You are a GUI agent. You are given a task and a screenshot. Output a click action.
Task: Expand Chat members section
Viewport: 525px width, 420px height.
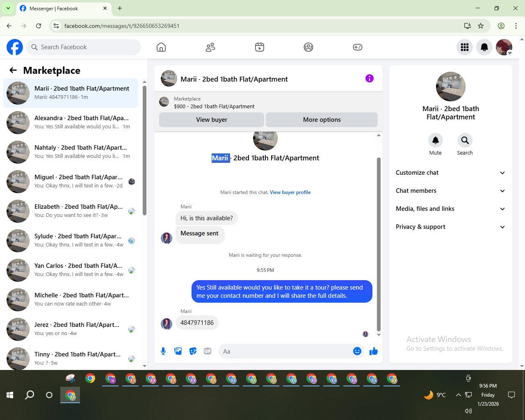point(450,191)
